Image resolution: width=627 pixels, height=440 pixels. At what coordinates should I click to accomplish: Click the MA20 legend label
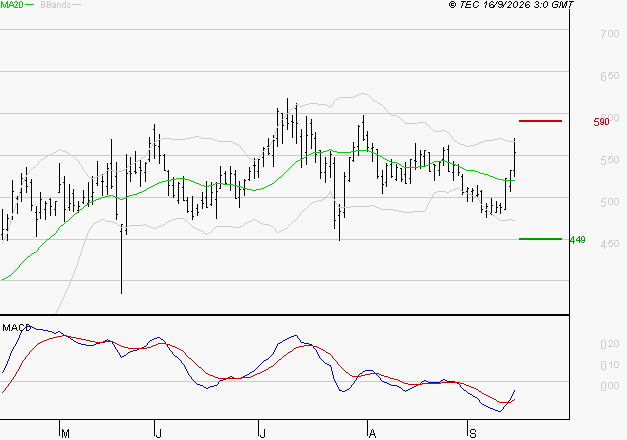tap(12, 5)
